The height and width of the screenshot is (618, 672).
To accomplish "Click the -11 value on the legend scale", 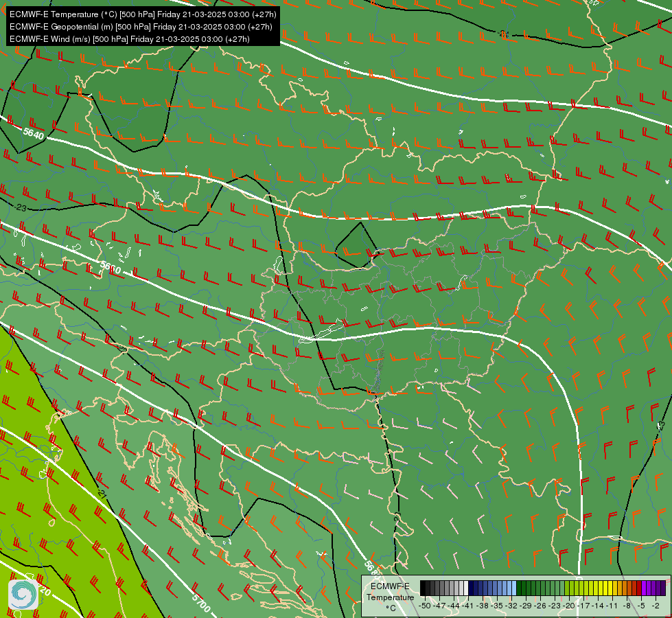I will pyautogui.click(x=612, y=606).
